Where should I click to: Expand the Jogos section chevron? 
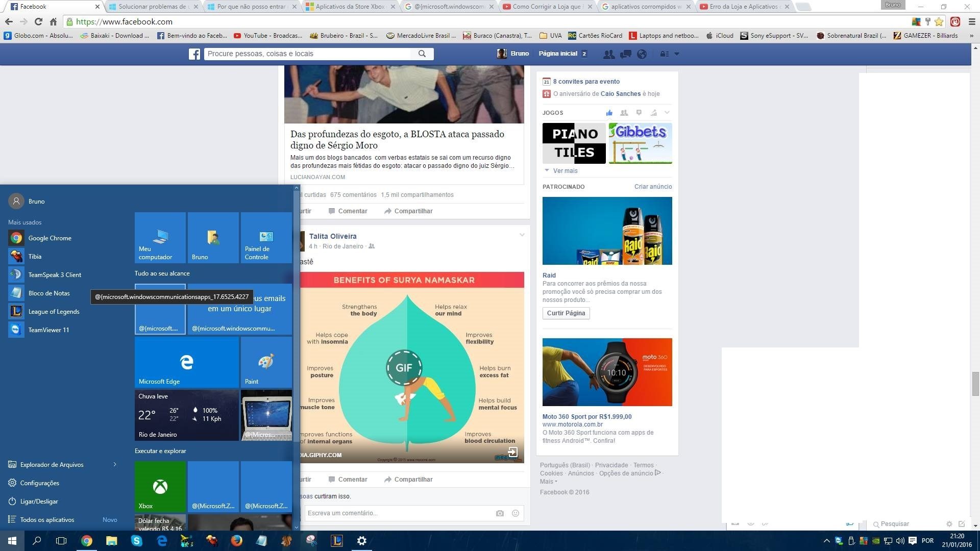tap(667, 113)
